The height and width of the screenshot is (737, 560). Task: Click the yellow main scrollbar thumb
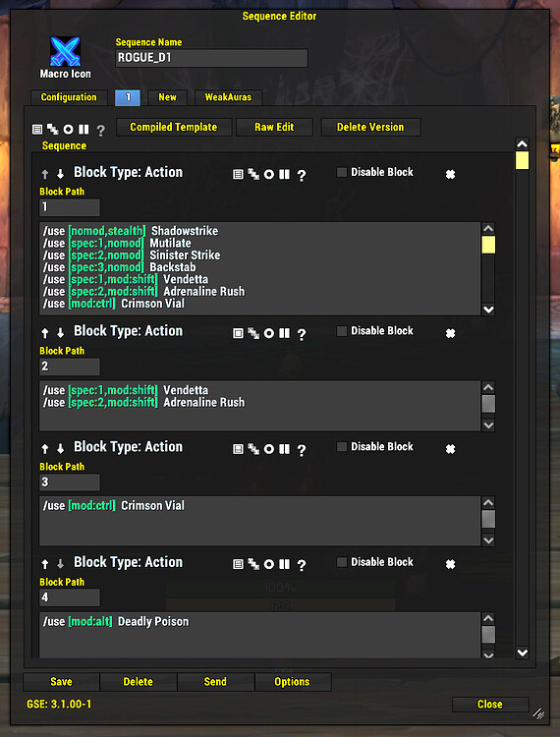click(x=522, y=160)
